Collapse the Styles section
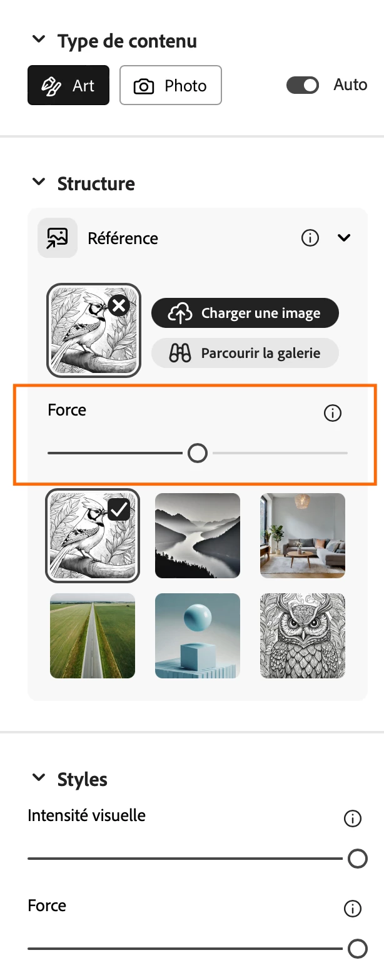Image resolution: width=384 pixels, height=980 pixels. [x=39, y=778]
